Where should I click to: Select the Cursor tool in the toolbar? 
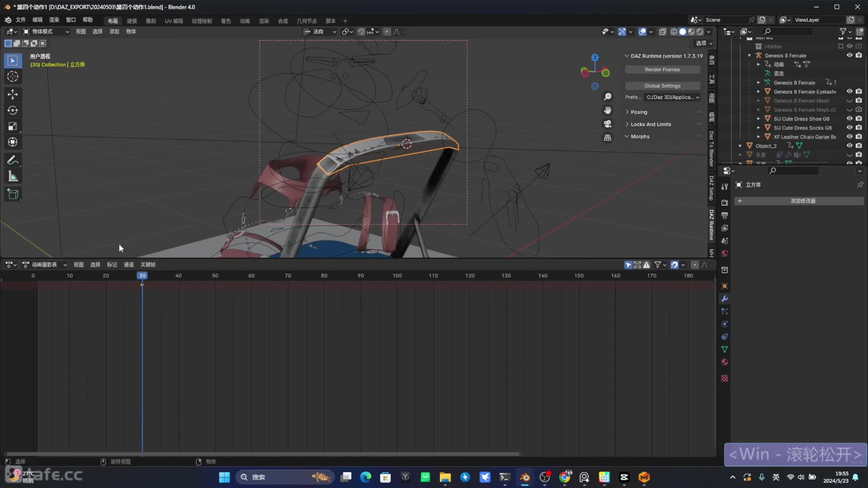point(13,76)
